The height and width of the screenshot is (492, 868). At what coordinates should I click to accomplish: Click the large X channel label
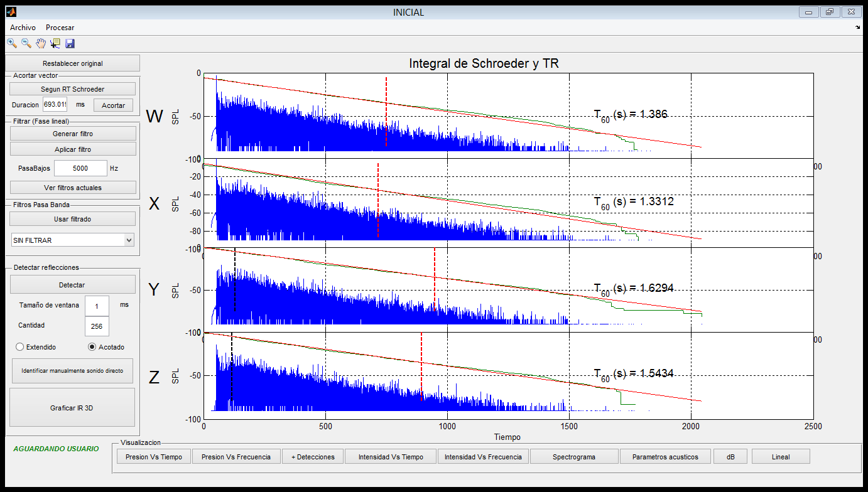click(x=155, y=203)
